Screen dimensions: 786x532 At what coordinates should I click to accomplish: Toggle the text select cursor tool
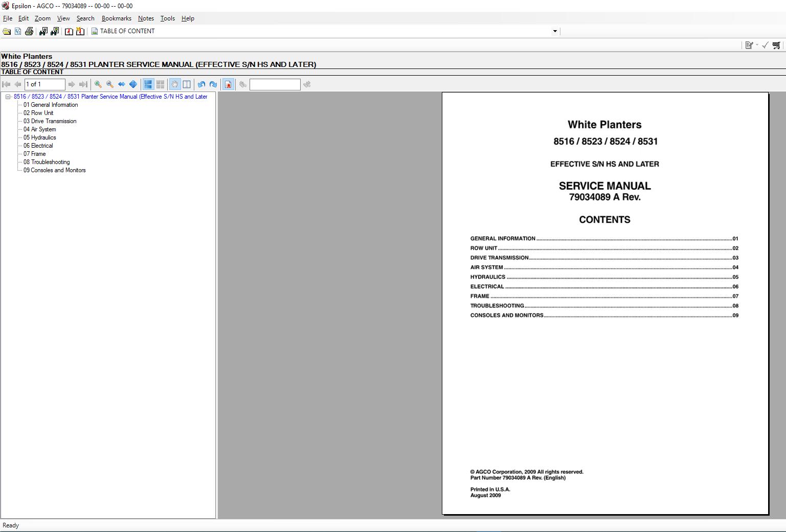click(187, 84)
